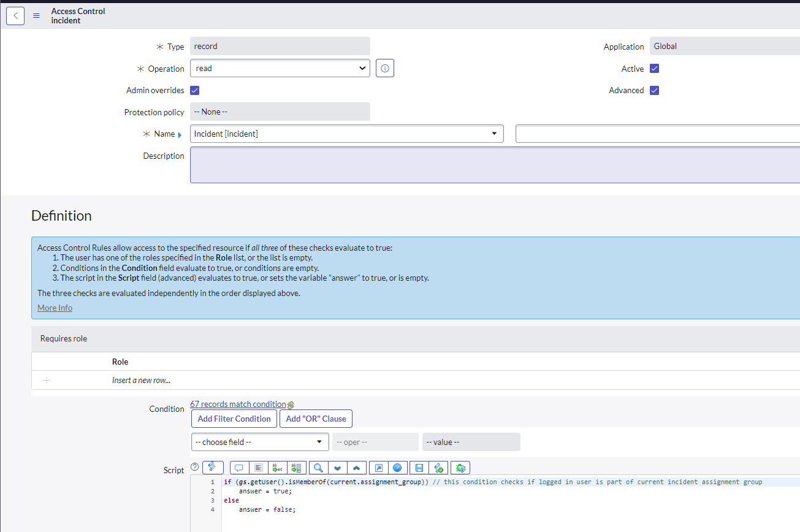Uncheck the Admin overrides checkbox
The width and height of the screenshot is (800, 532).
[x=195, y=91]
